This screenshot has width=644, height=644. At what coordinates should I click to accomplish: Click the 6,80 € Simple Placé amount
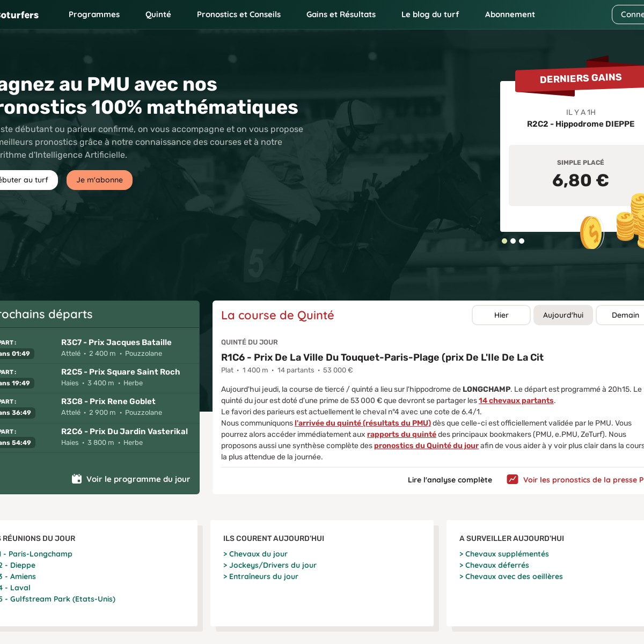pyautogui.click(x=581, y=180)
